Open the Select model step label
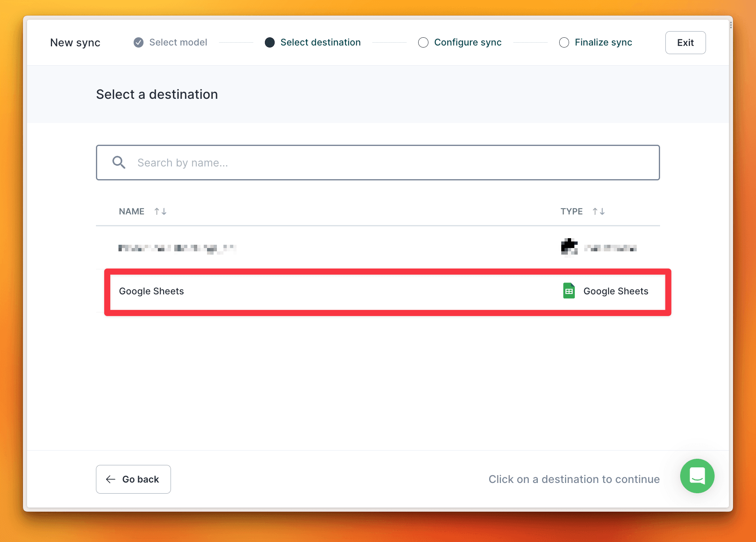The height and width of the screenshot is (542, 756). pos(178,42)
